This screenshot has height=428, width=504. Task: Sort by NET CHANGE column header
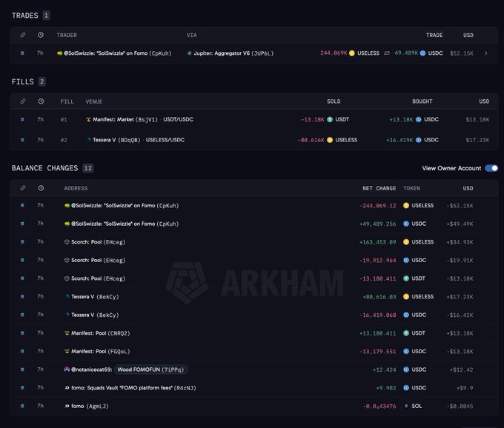pyautogui.click(x=379, y=188)
